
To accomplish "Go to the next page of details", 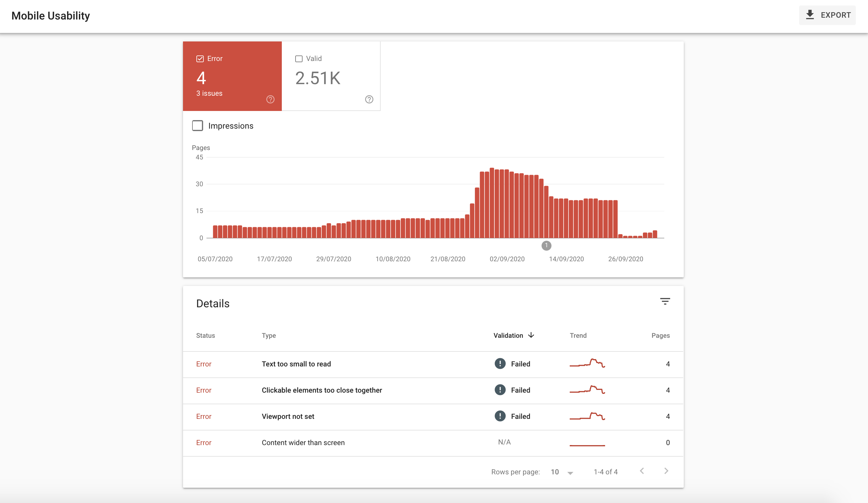I will (x=666, y=471).
